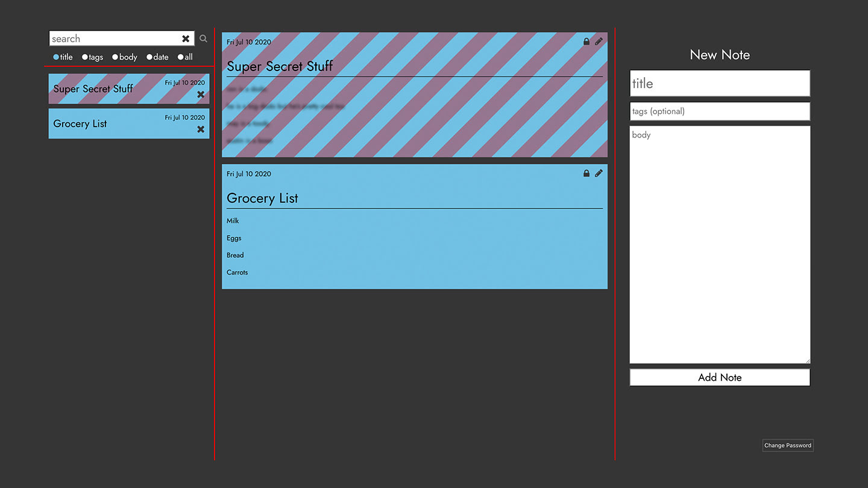Click the Grocery List note heading
868x488 pixels.
262,198
